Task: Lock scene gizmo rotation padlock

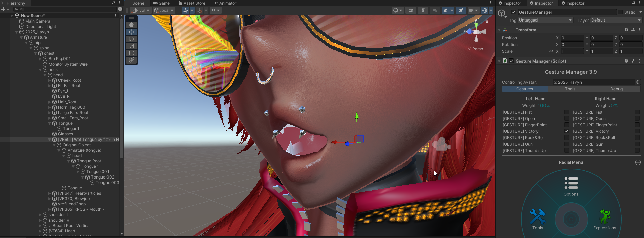Action: [487, 21]
